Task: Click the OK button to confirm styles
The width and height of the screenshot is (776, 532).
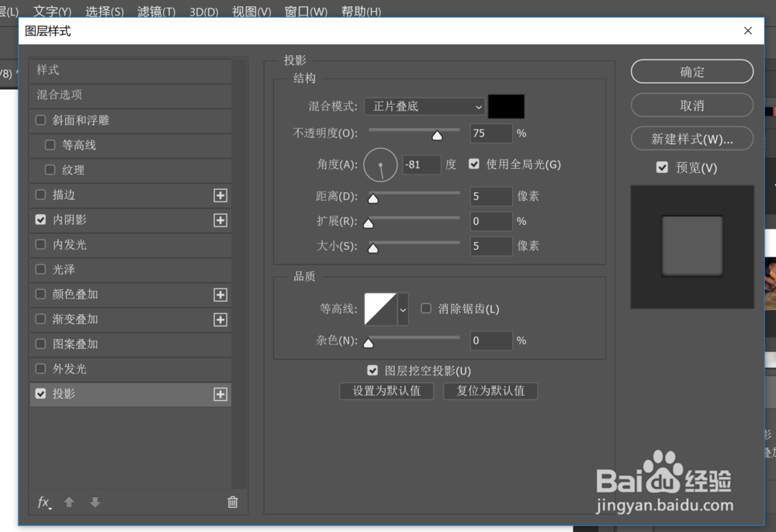Action: click(691, 71)
